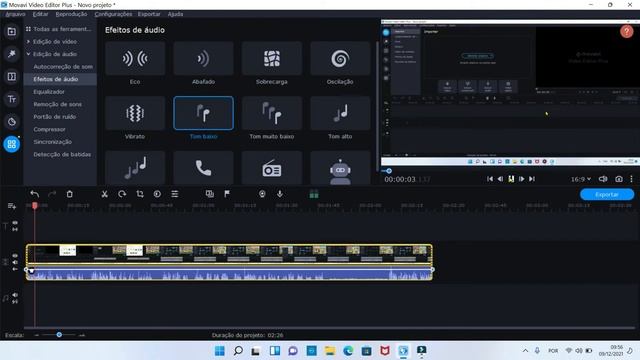This screenshot has width=640, height=360.
Task: Open the Exportar menu in menu bar
Action: 149,14
